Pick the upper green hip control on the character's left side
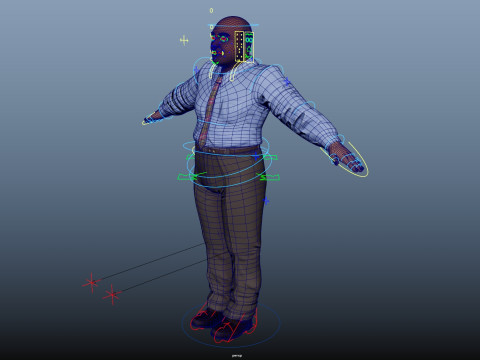Viewport: 480px width, 360px height. 269,157
